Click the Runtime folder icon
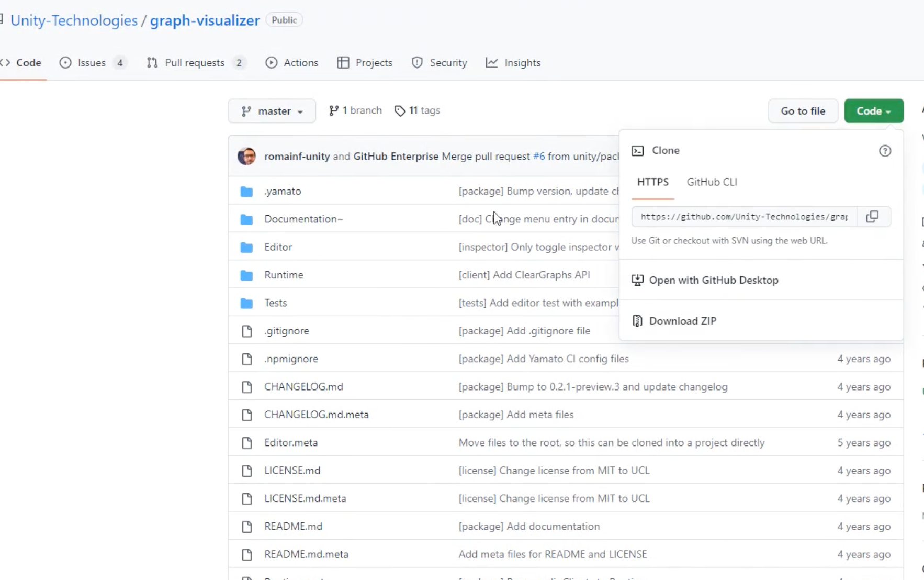Viewport: 924px width, 580px height. (246, 275)
